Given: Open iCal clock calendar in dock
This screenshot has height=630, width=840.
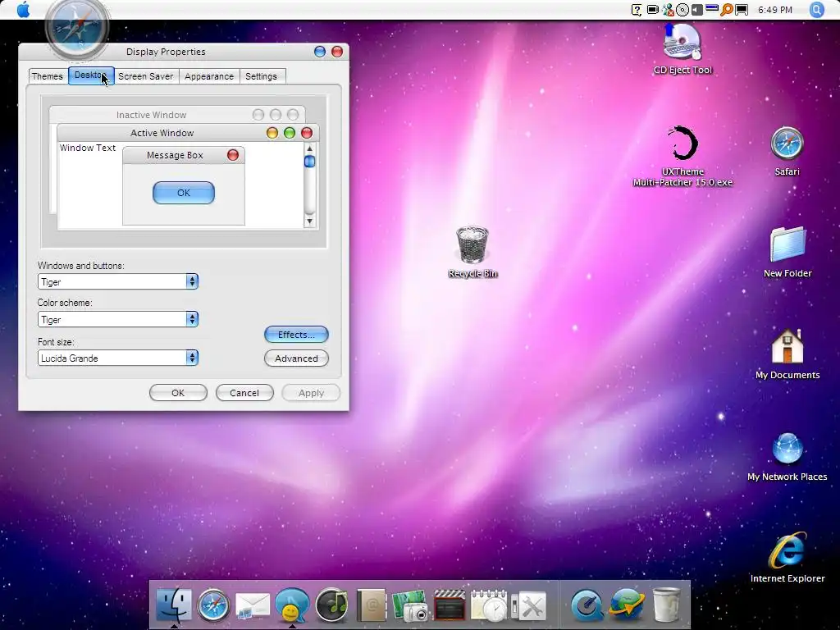Looking at the screenshot, I should pyautogui.click(x=489, y=605).
